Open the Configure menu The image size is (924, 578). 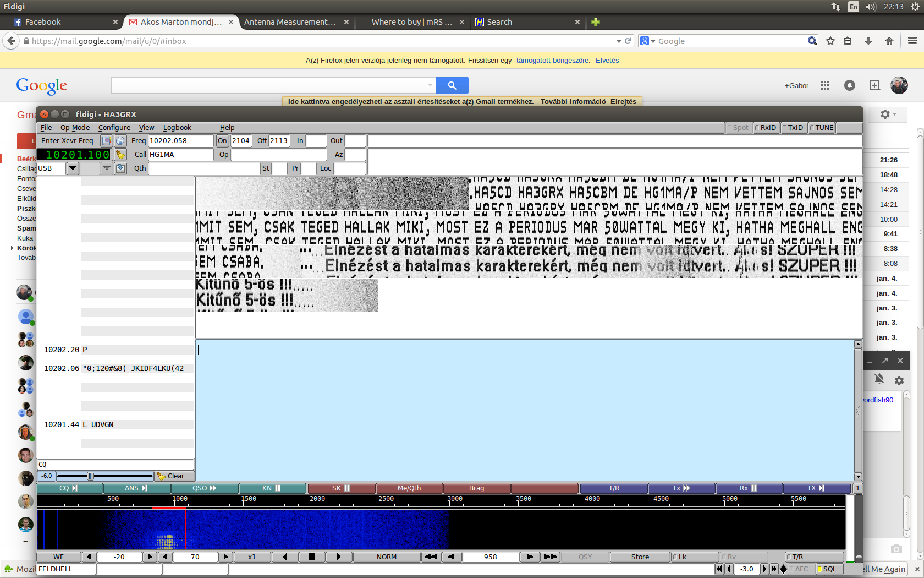pyautogui.click(x=114, y=128)
